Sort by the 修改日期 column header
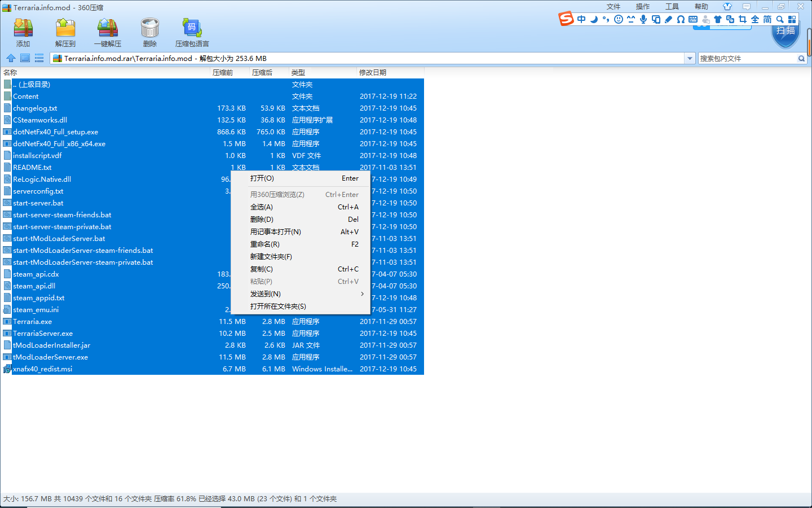The image size is (812, 508). click(x=390, y=72)
